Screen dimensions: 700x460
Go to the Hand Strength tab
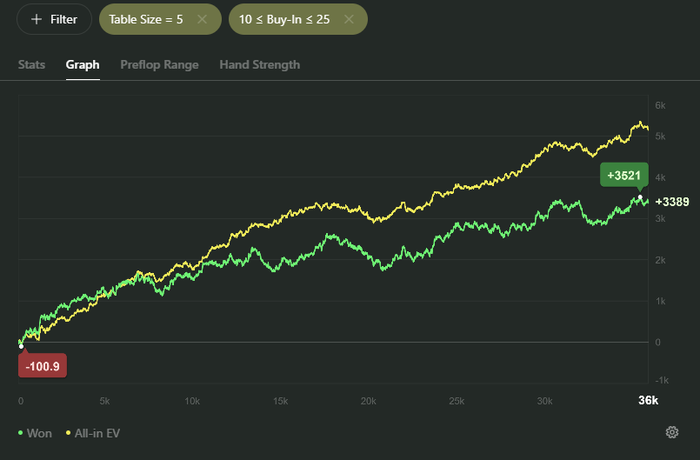coord(260,65)
